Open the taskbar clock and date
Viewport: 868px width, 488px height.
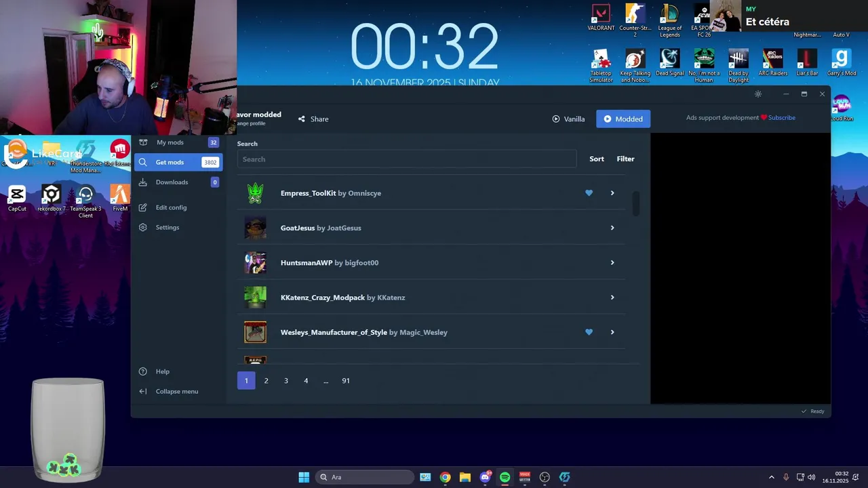(x=835, y=477)
